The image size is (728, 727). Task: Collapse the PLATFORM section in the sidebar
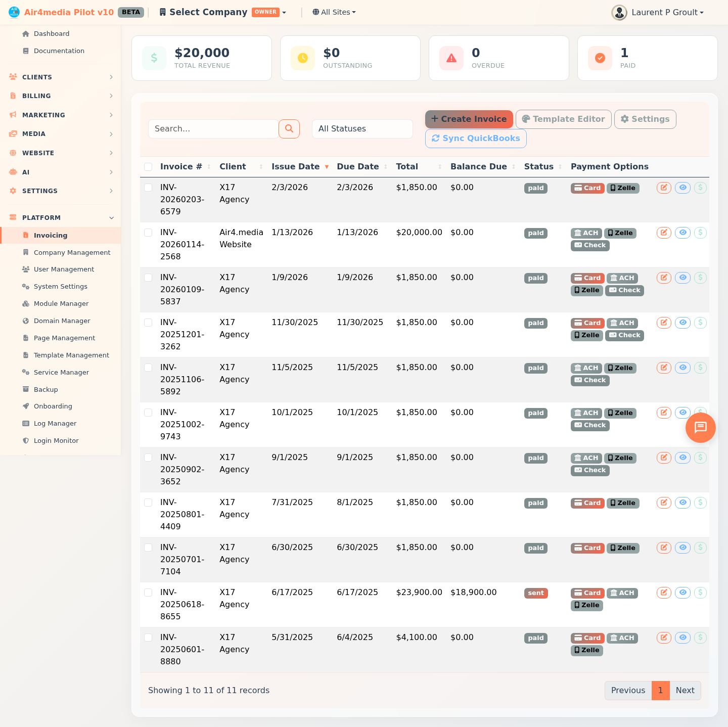(60, 217)
